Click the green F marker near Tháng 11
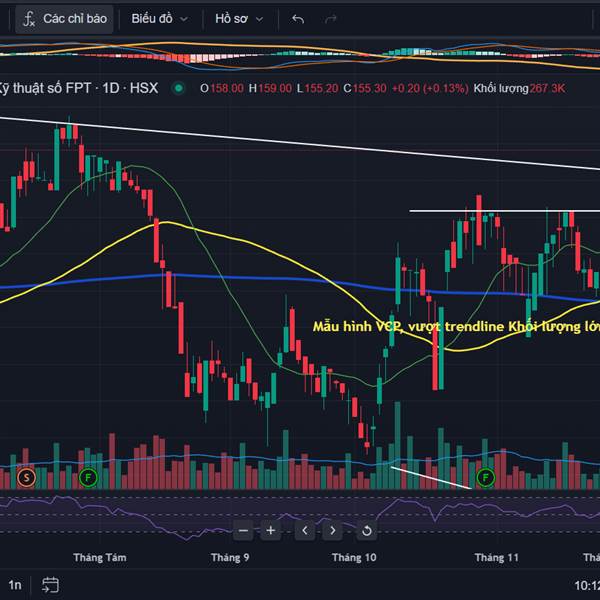600x600 pixels. 486,477
